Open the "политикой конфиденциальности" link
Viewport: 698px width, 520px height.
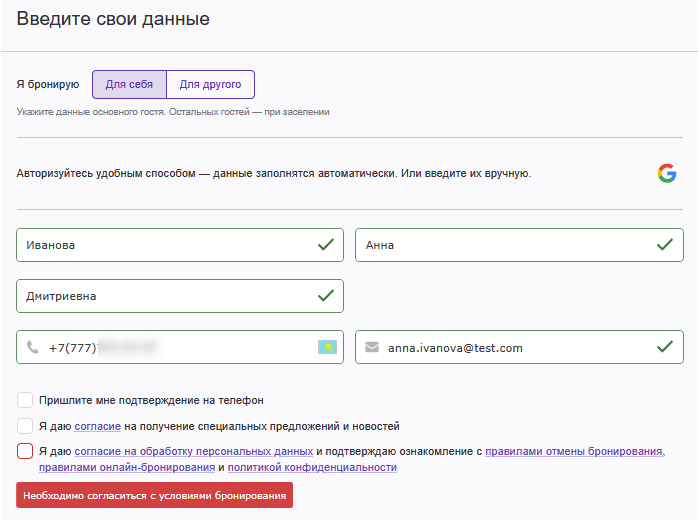(x=312, y=467)
